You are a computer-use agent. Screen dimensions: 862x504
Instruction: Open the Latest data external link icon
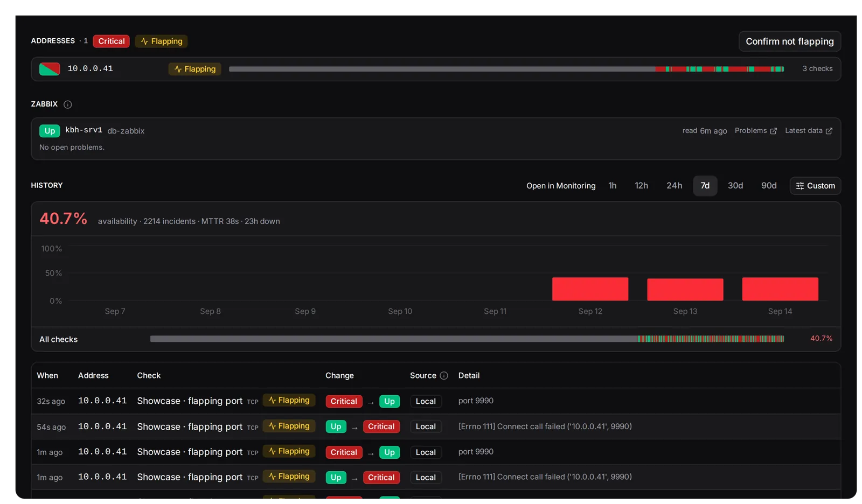pyautogui.click(x=829, y=131)
